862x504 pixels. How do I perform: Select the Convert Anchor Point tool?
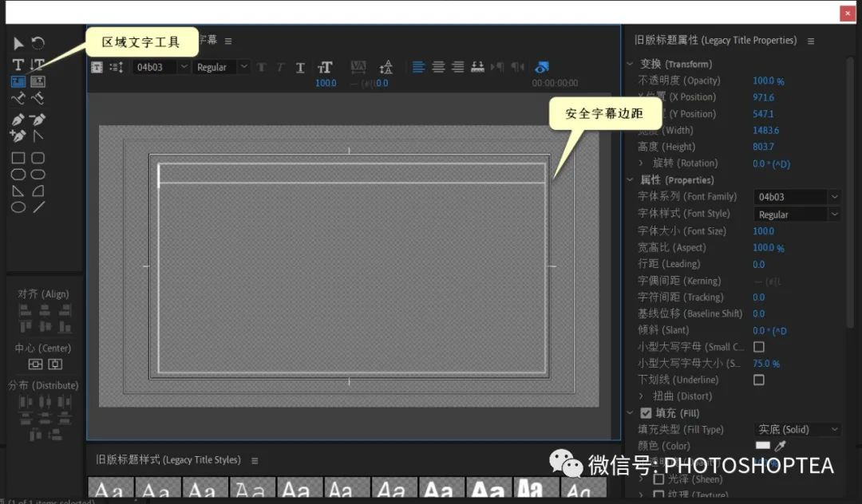pos(38,136)
